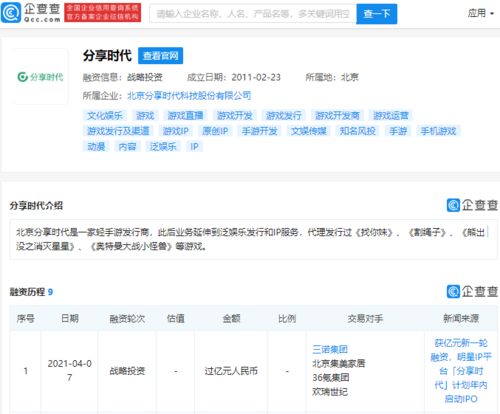Click the Qcc.com logo icon
This screenshot has width=500, height=414.
[11, 13]
